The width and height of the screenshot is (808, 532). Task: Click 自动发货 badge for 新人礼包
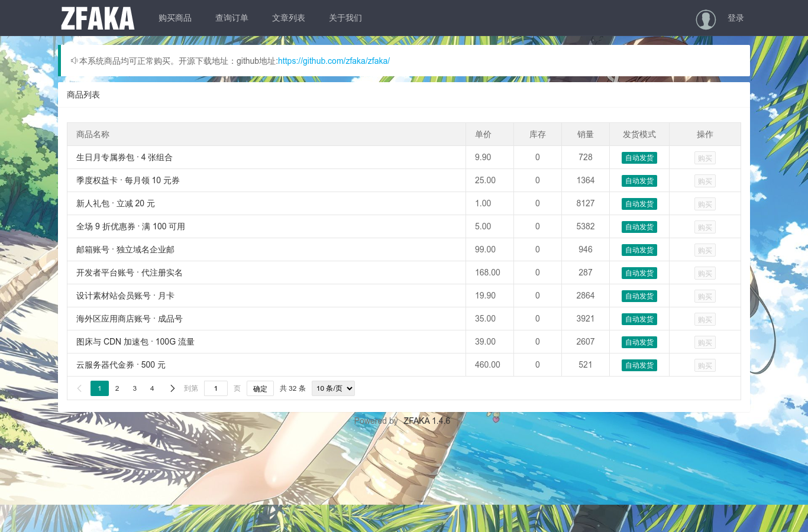click(639, 204)
